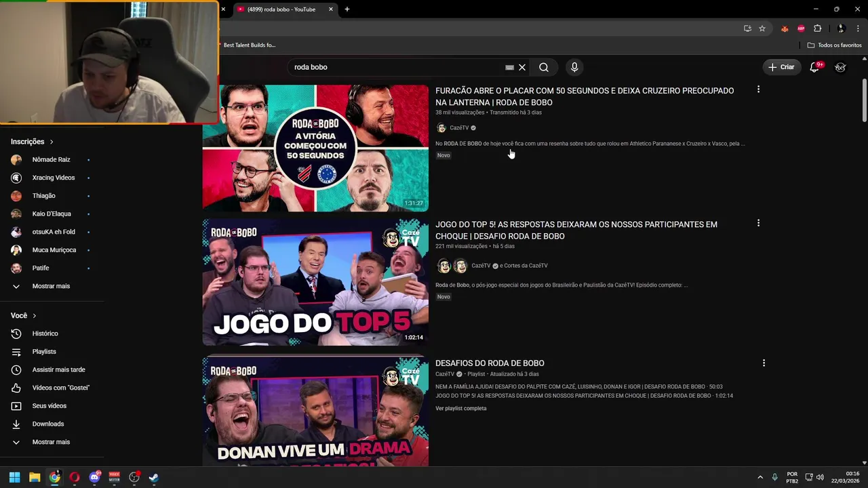Open the Jogo do Top 5 video title
This screenshot has height=488, width=868.
click(x=576, y=230)
